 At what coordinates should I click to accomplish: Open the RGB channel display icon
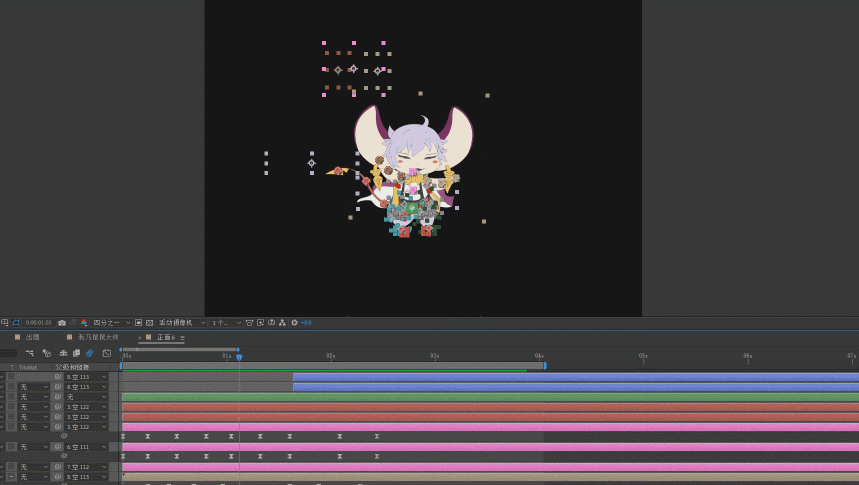point(84,323)
